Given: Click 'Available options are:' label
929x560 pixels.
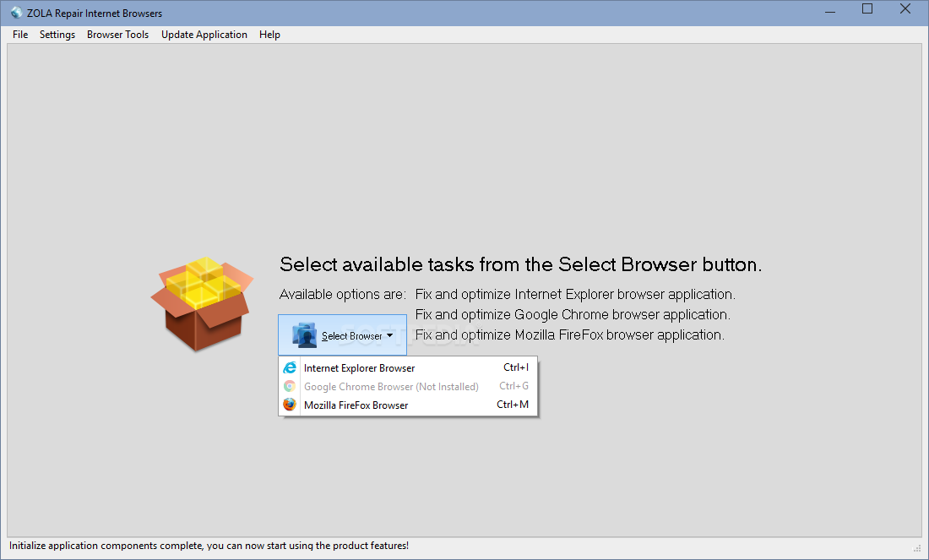Looking at the screenshot, I should pos(342,295).
